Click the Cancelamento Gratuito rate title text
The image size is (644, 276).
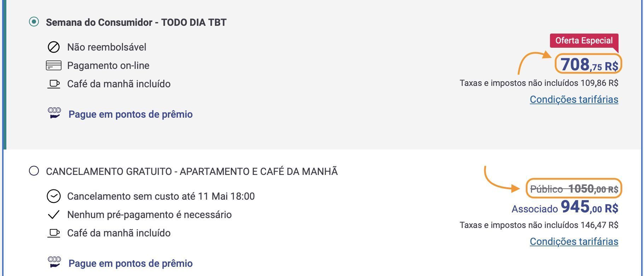tap(192, 171)
